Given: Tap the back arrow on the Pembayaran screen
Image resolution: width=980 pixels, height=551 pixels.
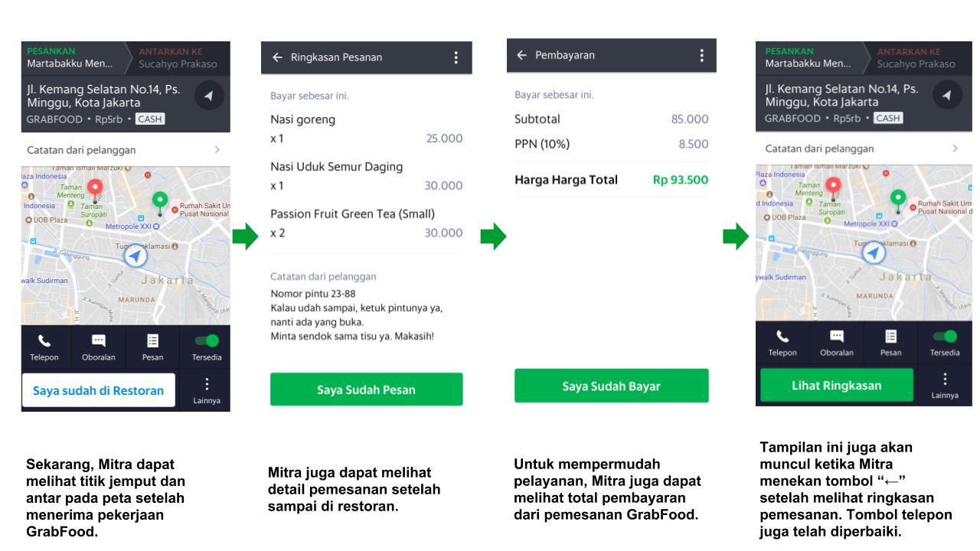Looking at the screenshot, I should click(521, 55).
